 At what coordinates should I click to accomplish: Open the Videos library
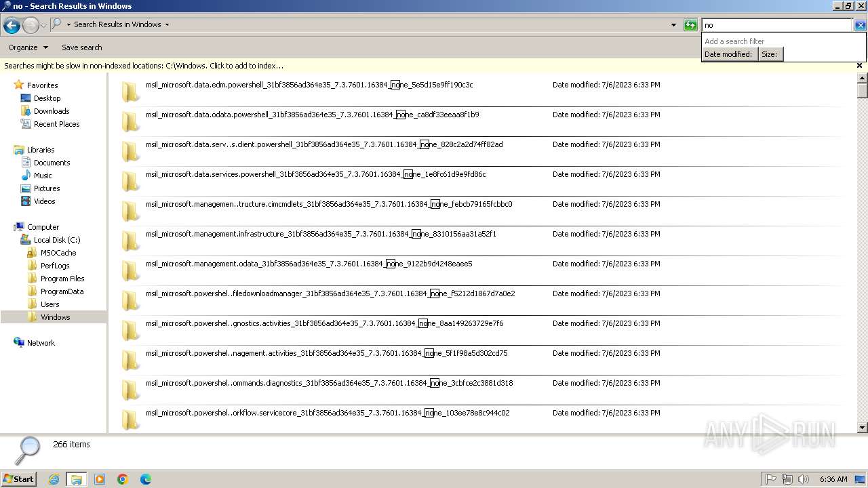[x=44, y=201]
